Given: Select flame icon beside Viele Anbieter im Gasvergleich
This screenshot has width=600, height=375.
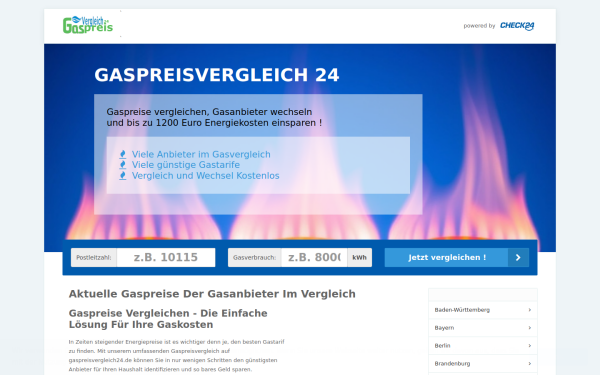Looking at the screenshot, I should (122, 154).
